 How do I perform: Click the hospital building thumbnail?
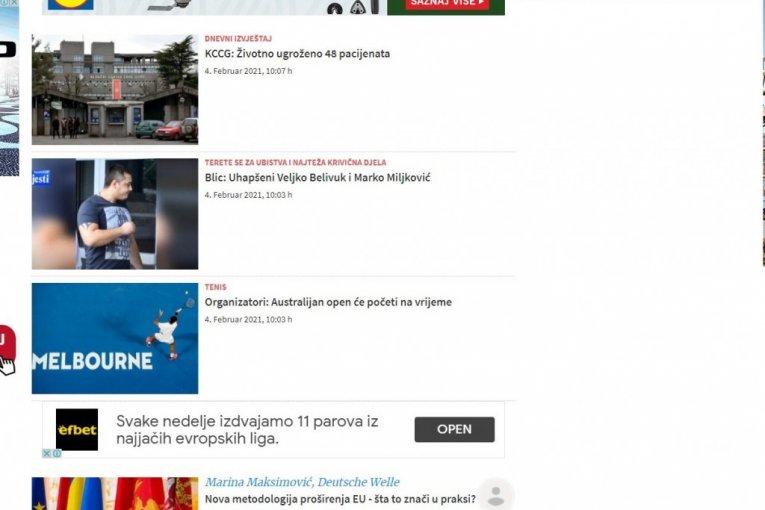point(114,89)
